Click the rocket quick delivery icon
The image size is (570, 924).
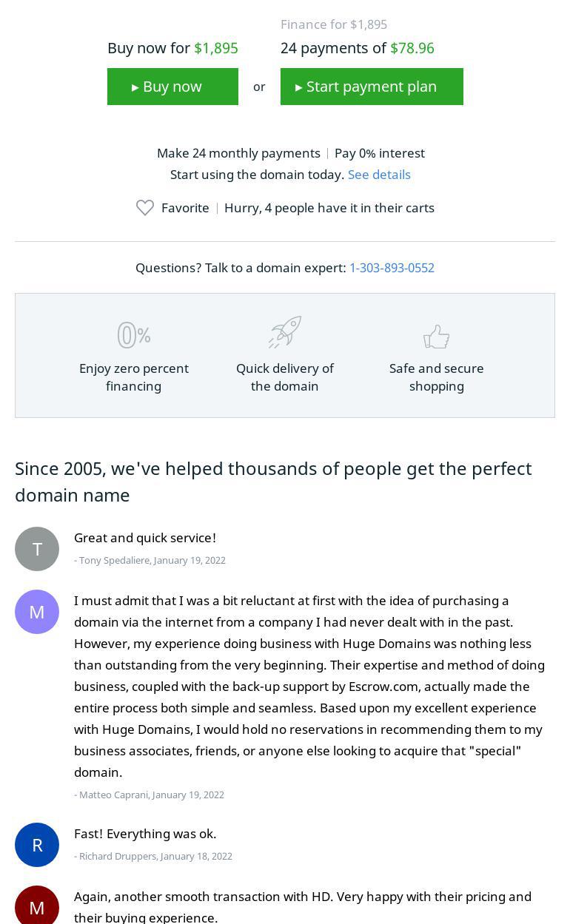click(285, 332)
